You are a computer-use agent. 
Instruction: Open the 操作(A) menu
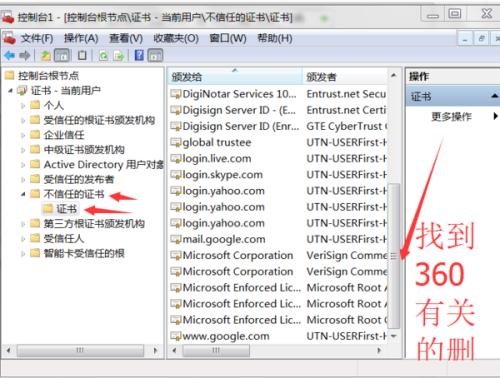tap(81, 39)
